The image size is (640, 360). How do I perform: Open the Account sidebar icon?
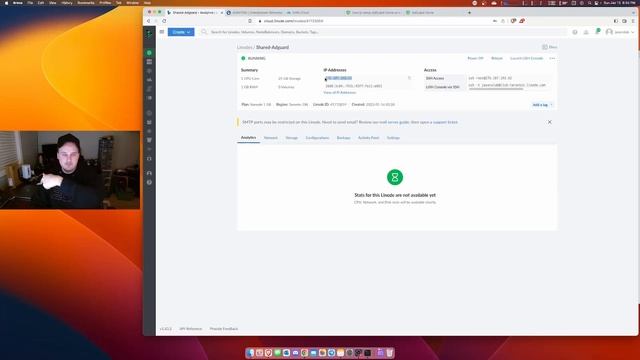[x=149, y=173]
